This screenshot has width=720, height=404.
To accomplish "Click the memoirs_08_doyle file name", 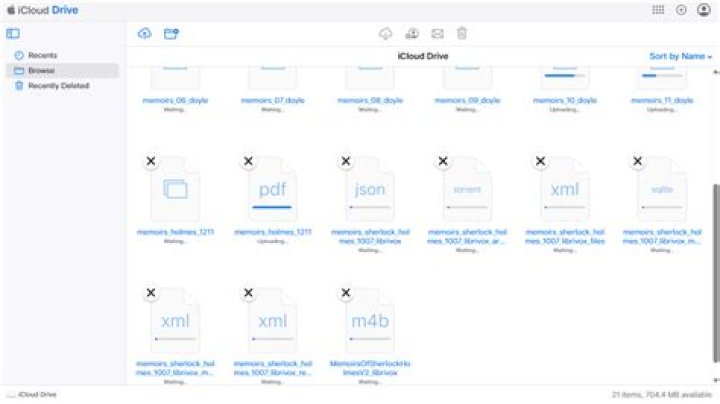I will tap(370, 101).
